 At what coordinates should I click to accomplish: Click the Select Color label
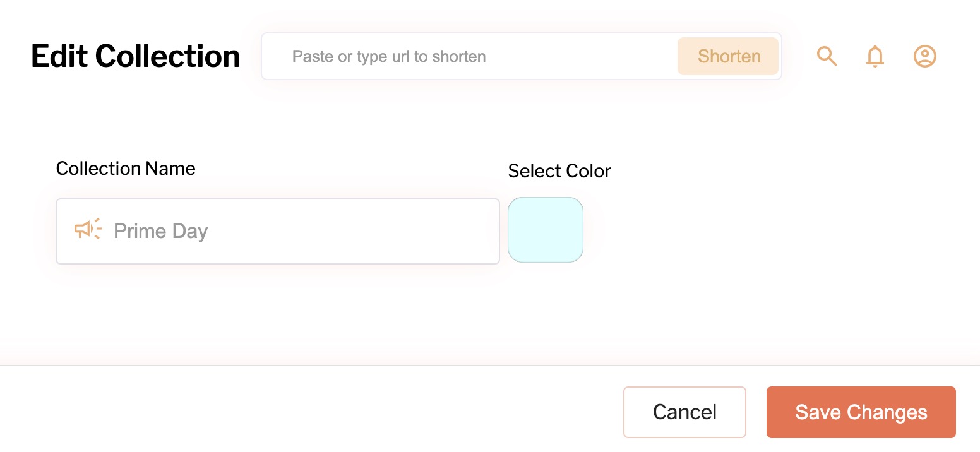559,171
